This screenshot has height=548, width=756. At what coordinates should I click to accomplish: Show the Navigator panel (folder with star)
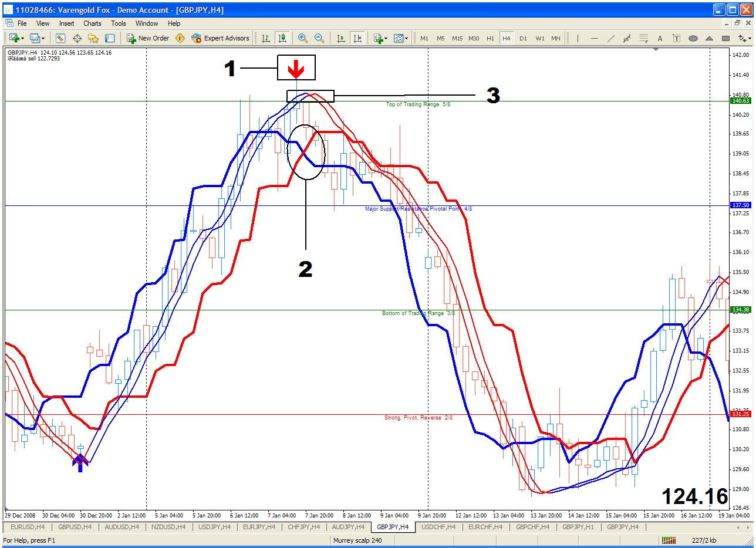coord(93,38)
